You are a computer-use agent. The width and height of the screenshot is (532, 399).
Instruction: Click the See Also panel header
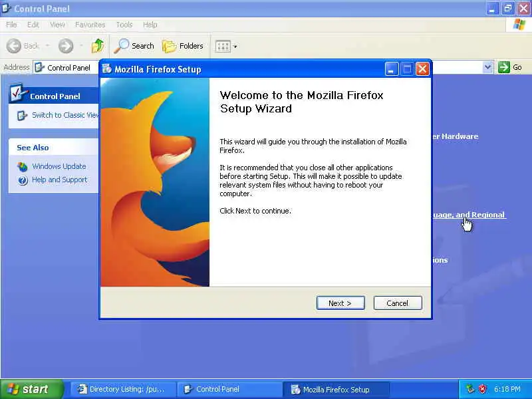click(54, 147)
